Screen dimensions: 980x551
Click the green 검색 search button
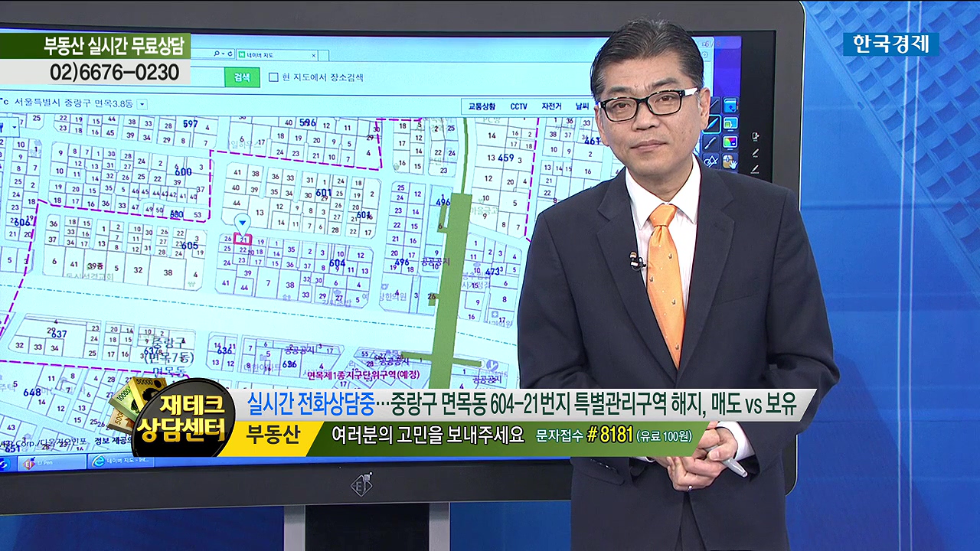click(242, 77)
